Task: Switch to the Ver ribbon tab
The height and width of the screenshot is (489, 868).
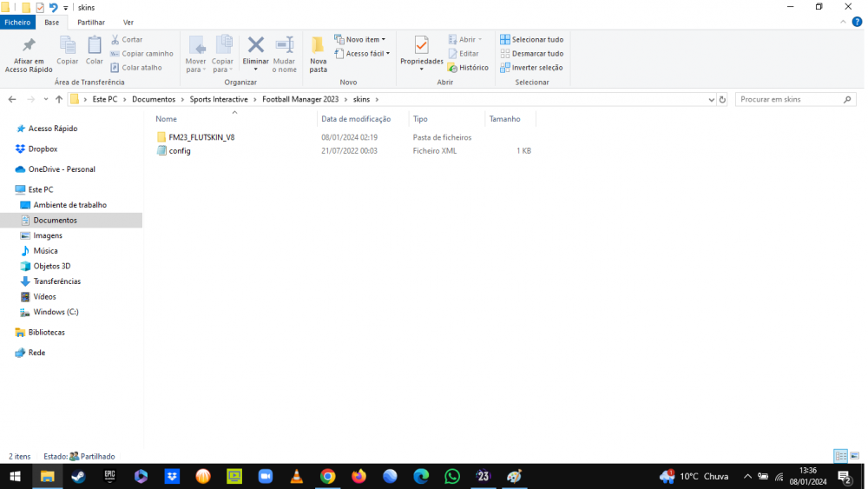Action: point(128,23)
